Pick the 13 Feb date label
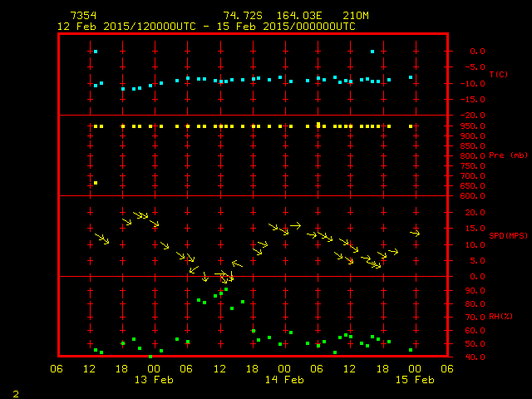This screenshot has width=532, height=399. 155,379
